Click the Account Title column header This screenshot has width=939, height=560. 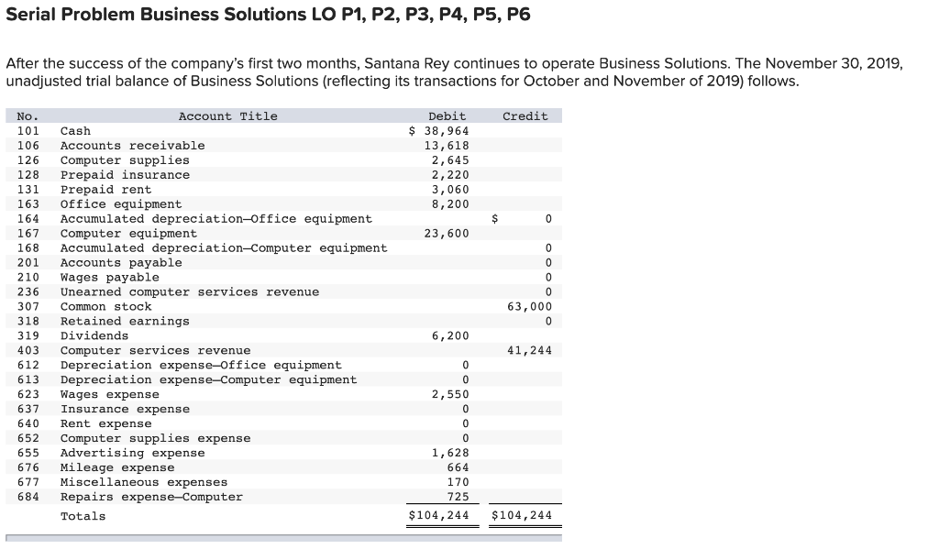[227, 115]
